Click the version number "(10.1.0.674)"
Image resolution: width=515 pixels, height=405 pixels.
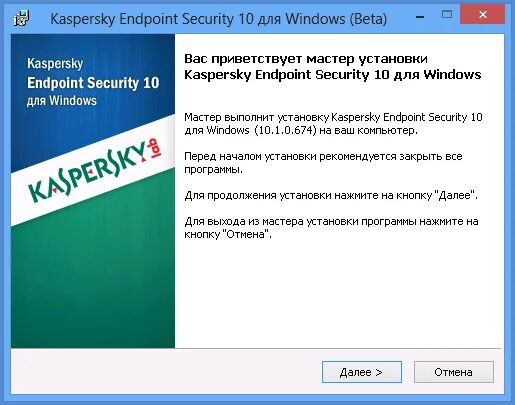(285, 130)
